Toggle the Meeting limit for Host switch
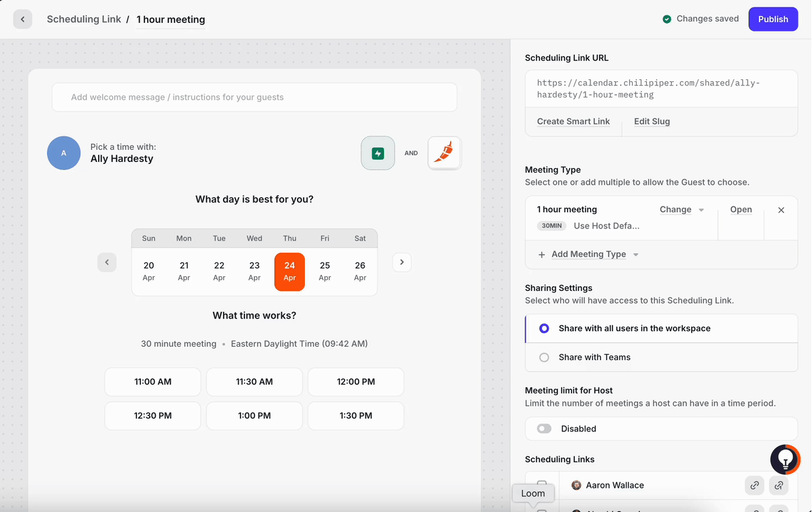The image size is (812, 512). click(544, 429)
